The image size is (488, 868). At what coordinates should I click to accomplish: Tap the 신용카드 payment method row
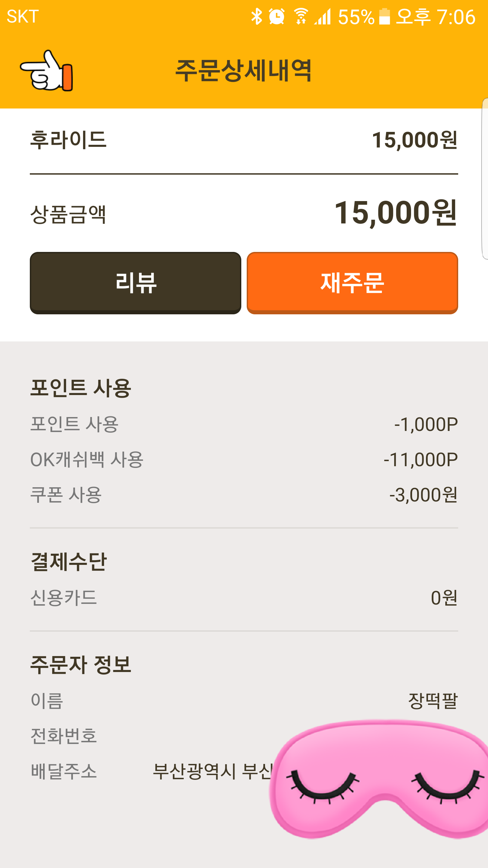pos(244,598)
